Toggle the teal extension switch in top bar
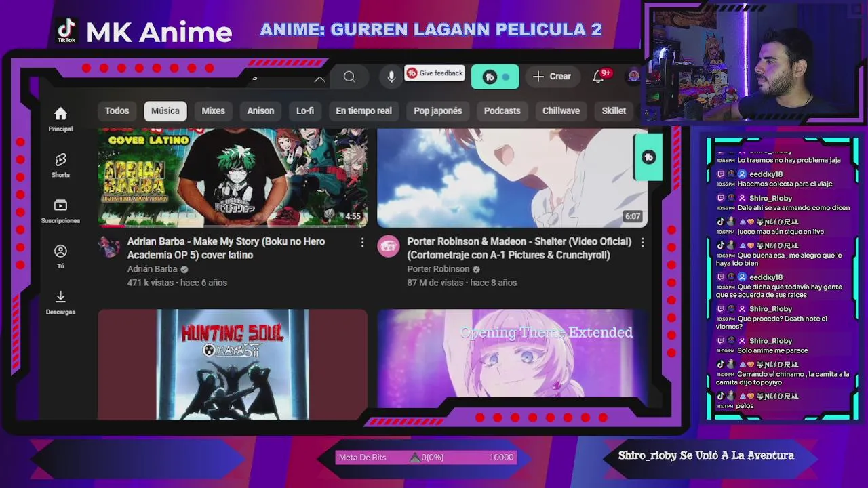Screen dimensions: 868x488 point(495,77)
